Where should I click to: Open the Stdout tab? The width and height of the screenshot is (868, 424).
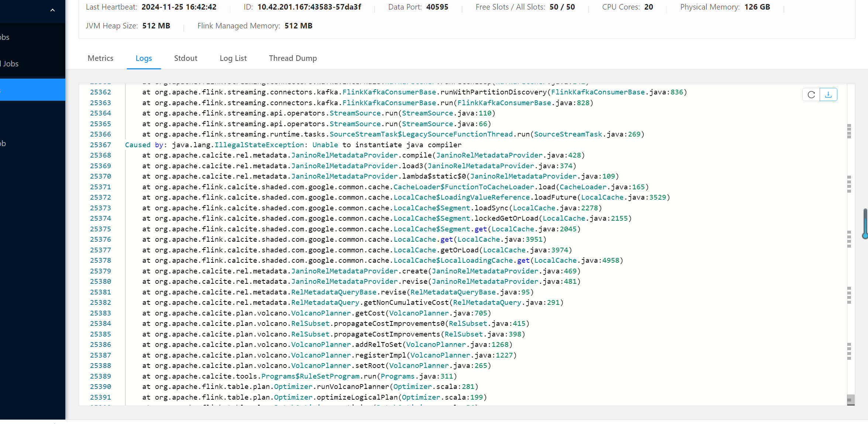coord(186,58)
